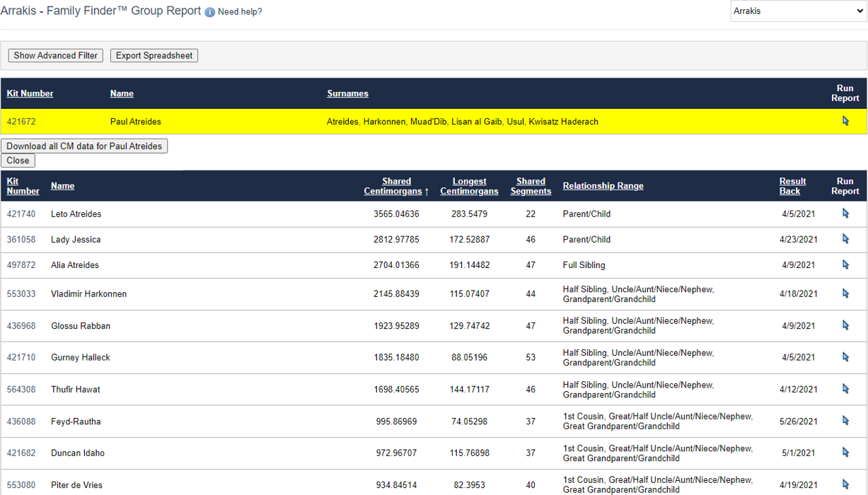Run report for Gurney Halleck
868x495 pixels.
845,357
